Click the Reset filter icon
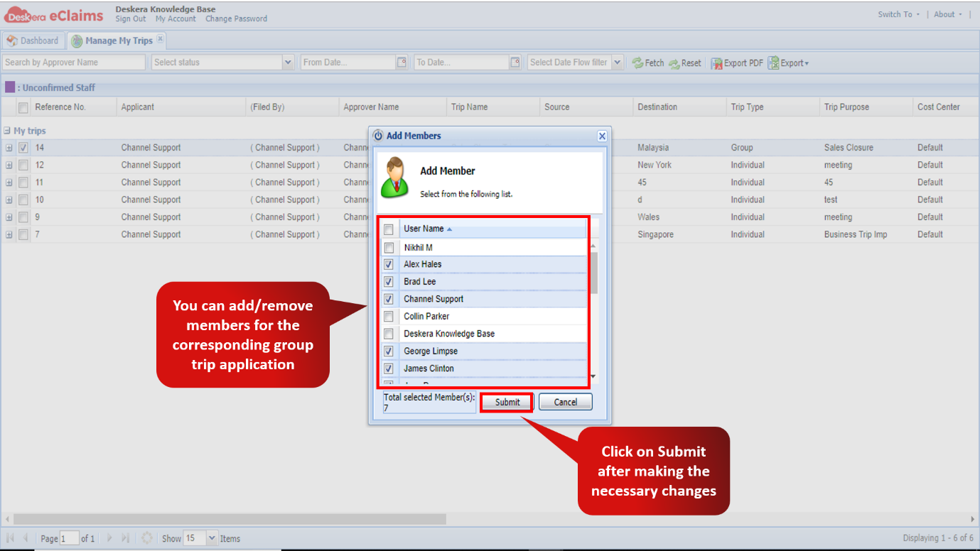Viewport: 980px width, 551px height. [x=674, y=63]
